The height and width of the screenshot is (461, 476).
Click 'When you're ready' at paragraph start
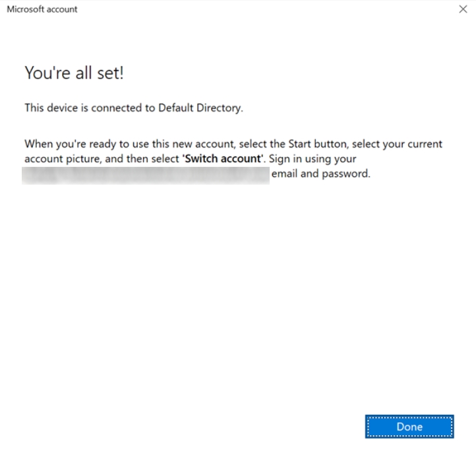(x=64, y=144)
